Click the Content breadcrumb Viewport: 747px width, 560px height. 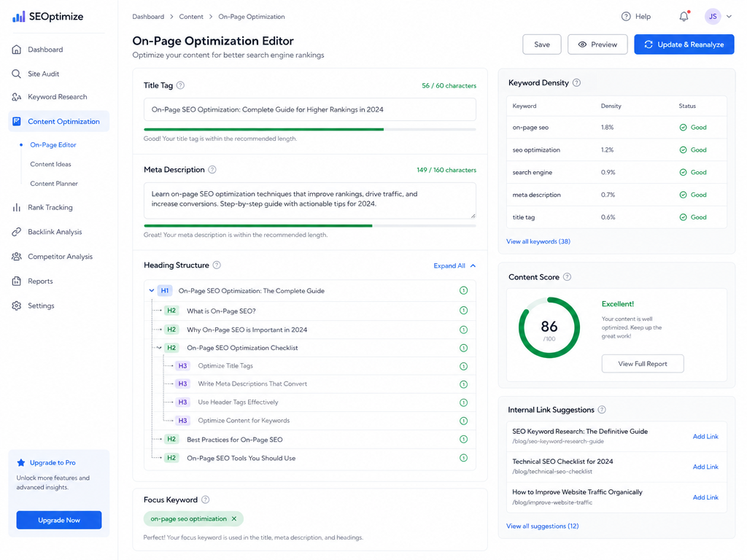tap(191, 17)
